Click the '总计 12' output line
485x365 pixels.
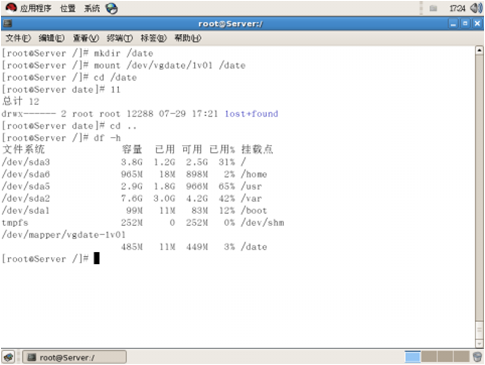click(21, 101)
